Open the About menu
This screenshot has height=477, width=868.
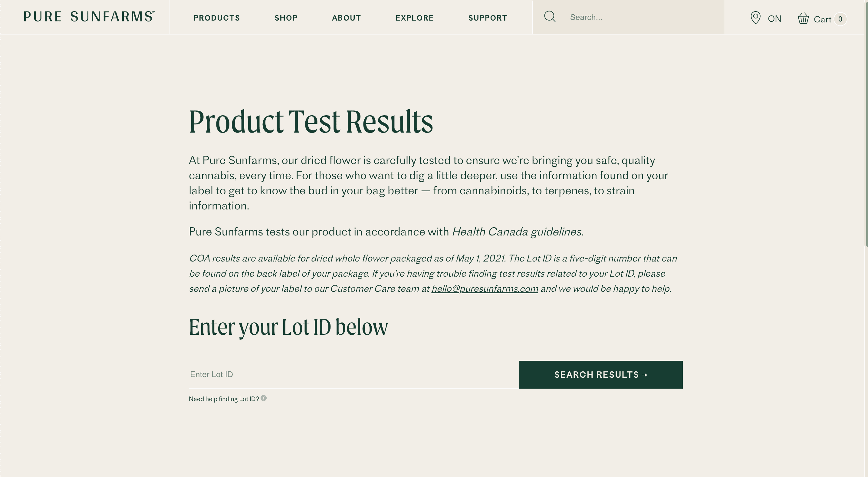point(347,18)
